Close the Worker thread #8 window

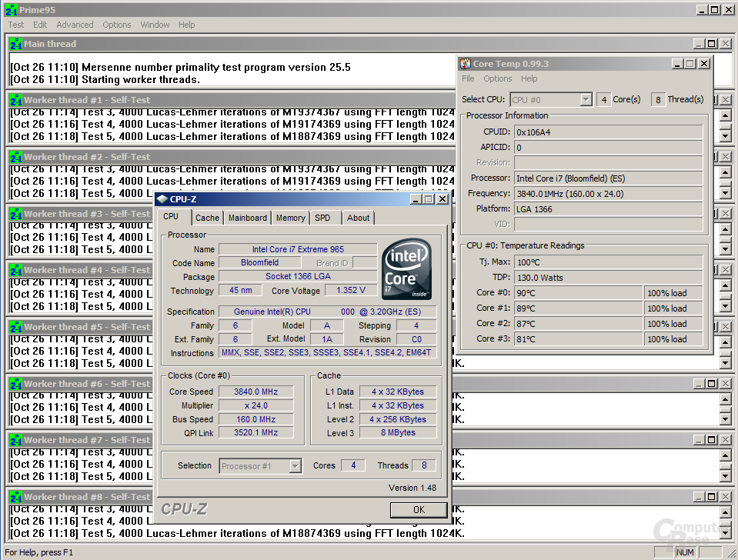[725, 497]
